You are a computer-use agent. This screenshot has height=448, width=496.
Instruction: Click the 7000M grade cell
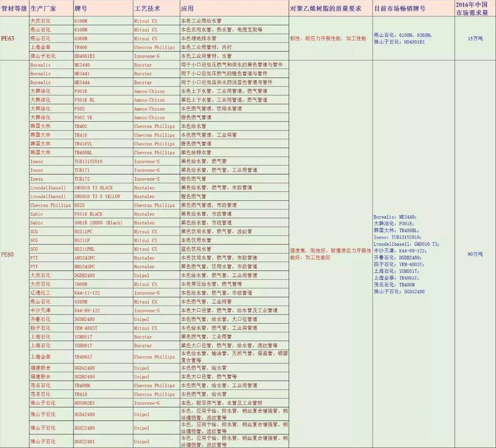pyautogui.click(x=103, y=284)
